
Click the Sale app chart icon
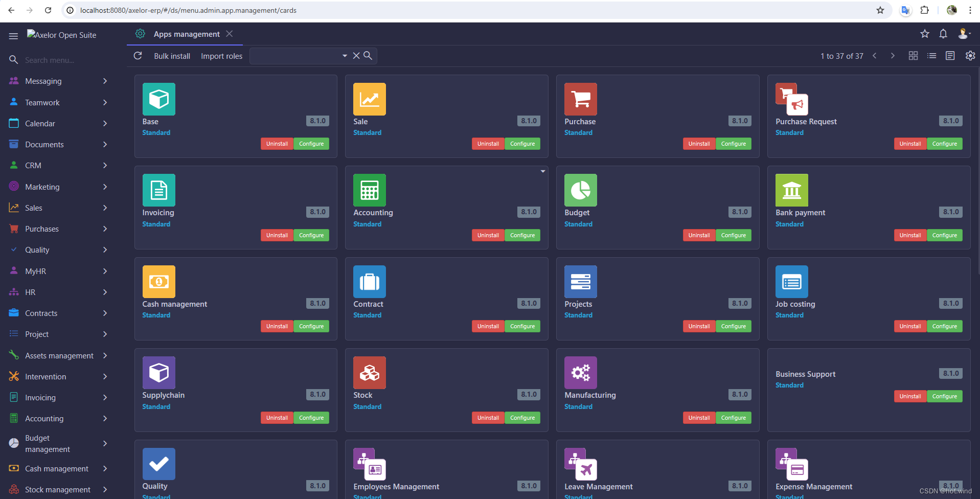tap(370, 99)
